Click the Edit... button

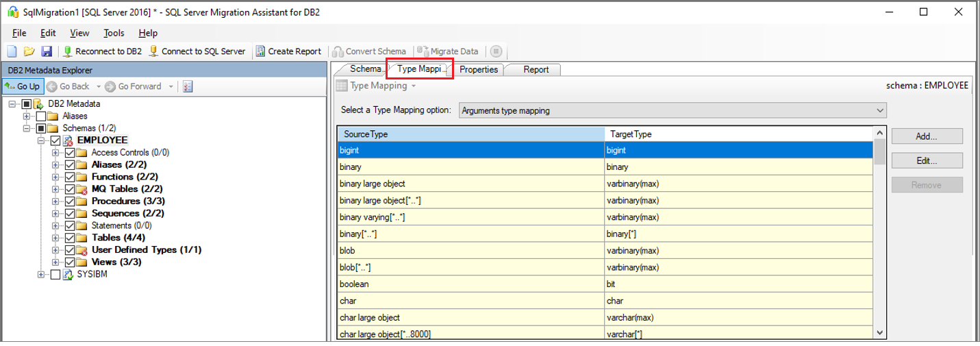point(927,161)
